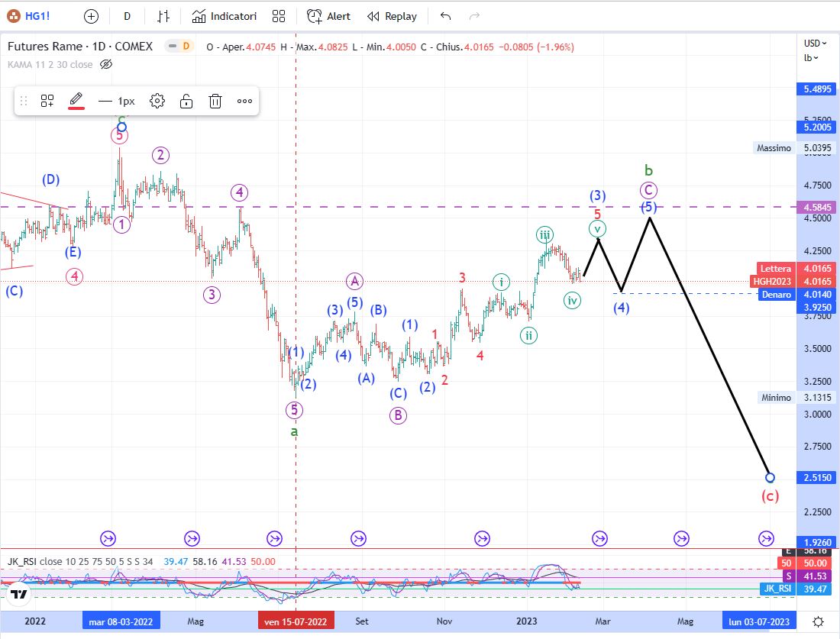Redo the last action

[474, 17]
